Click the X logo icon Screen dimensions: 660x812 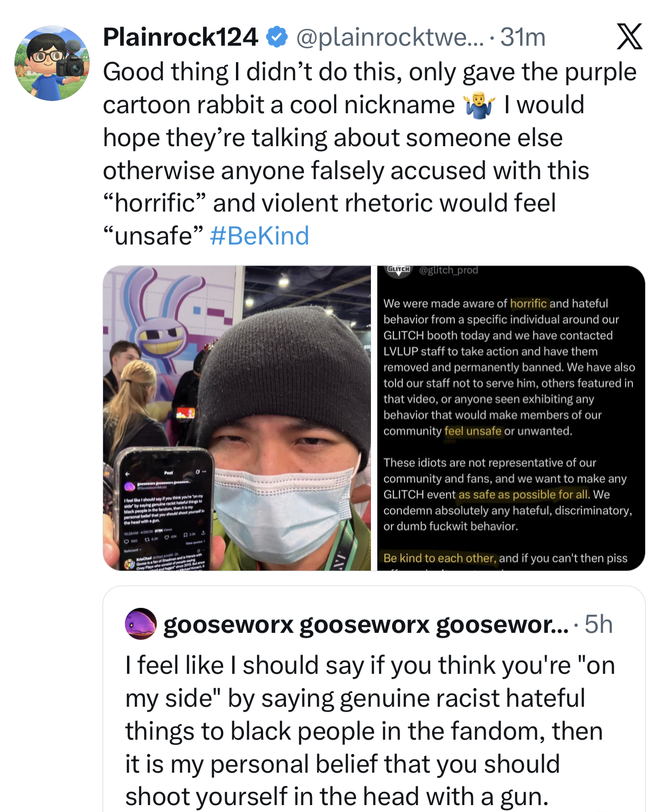pyautogui.click(x=630, y=37)
